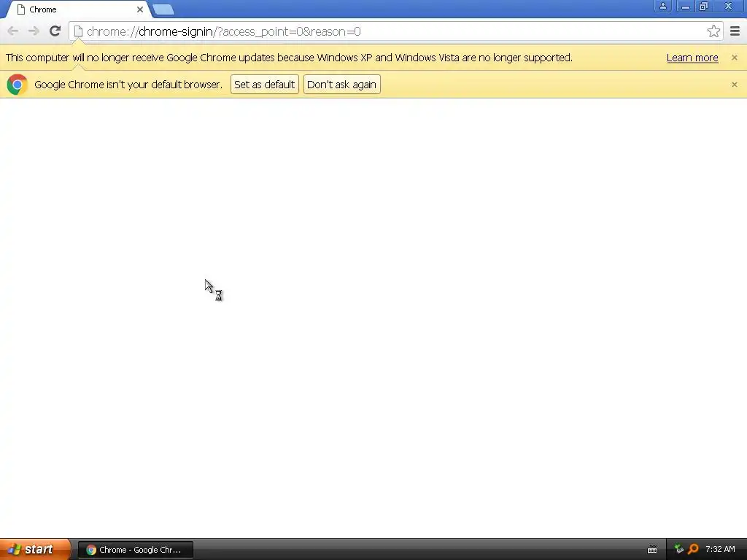Click the Set as default button
The image size is (747, 560).
click(x=264, y=85)
